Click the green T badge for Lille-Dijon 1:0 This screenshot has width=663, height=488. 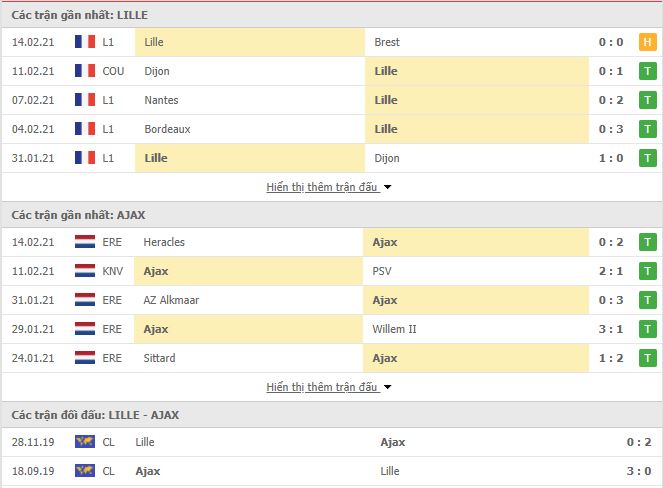coord(647,158)
